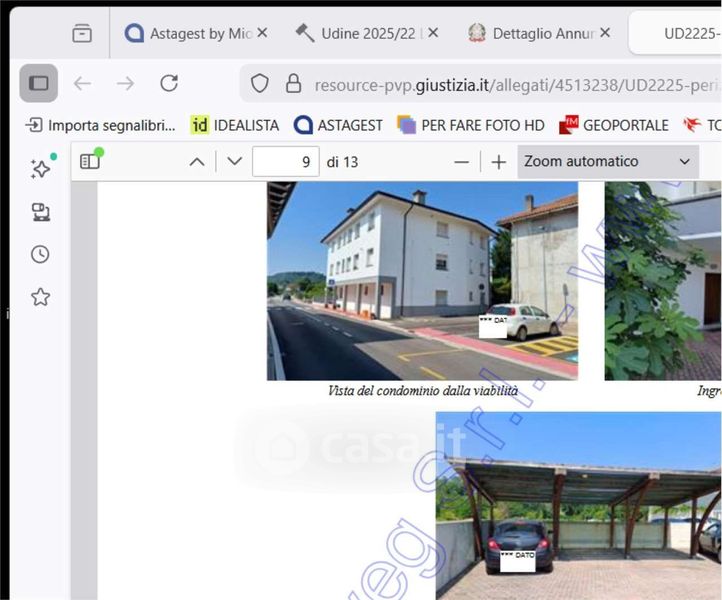Zoom out the PDF with minus button
Image resolution: width=722 pixels, height=600 pixels.
[x=461, y=162]
